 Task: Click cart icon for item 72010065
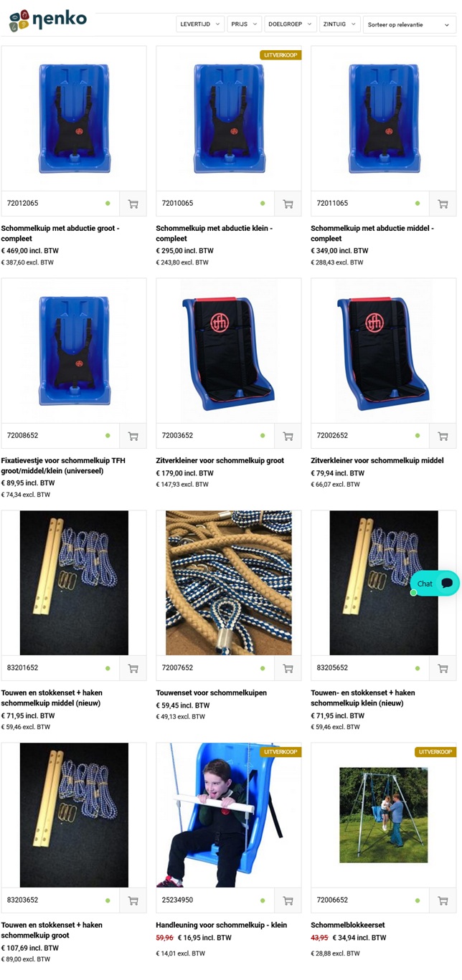pyautogui.click(x=288, y=204)
